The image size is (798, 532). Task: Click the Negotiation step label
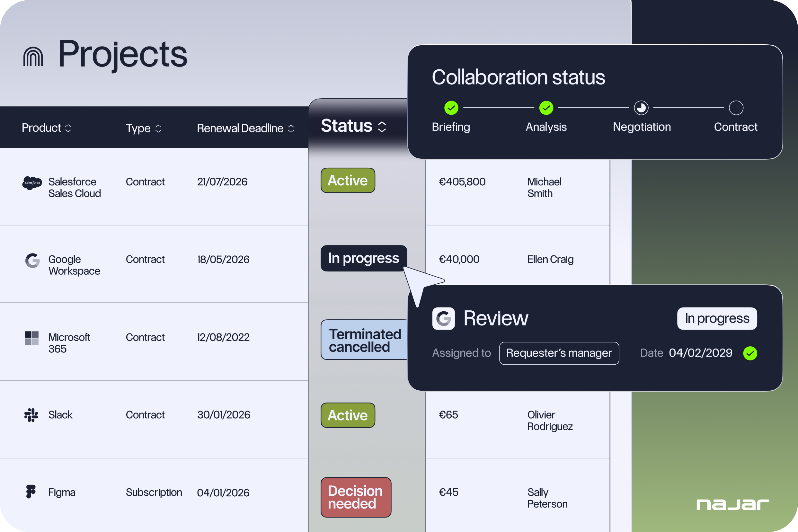click(642, 127)
